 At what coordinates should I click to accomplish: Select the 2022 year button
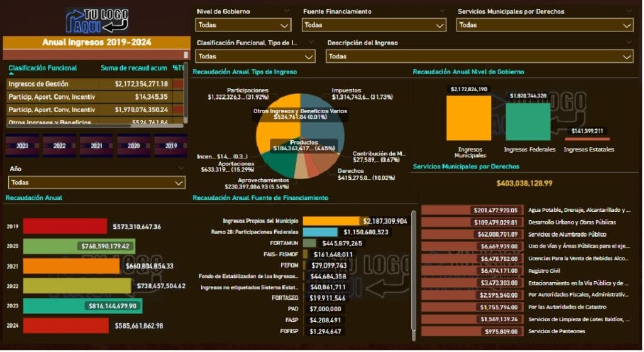(x=59, y=146)
